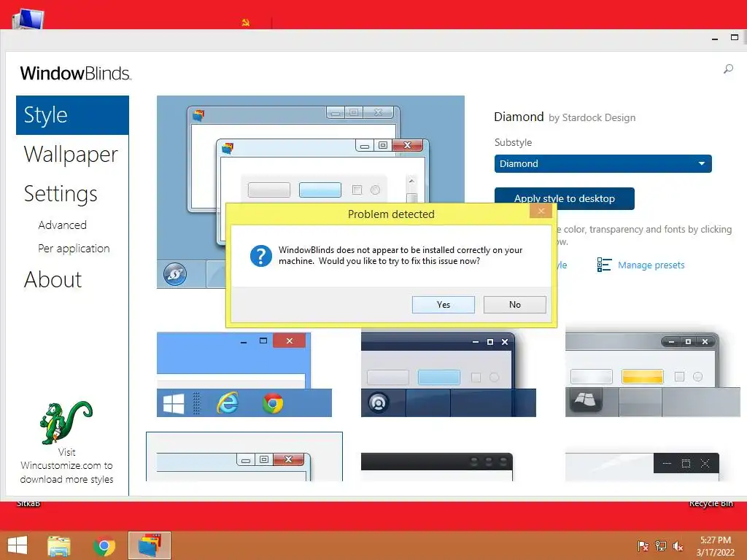Select the outlined light blue style thumbnail
Viewport: 747px width, 560px height.
pyautogui.click(x=244, y=456)
